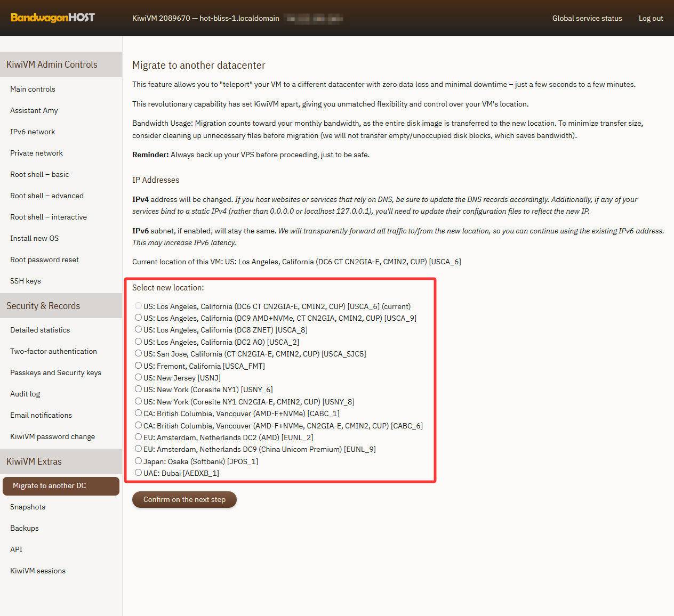Open SSH keys page
The image size is (674, 616).
click(x=26, y=281)
